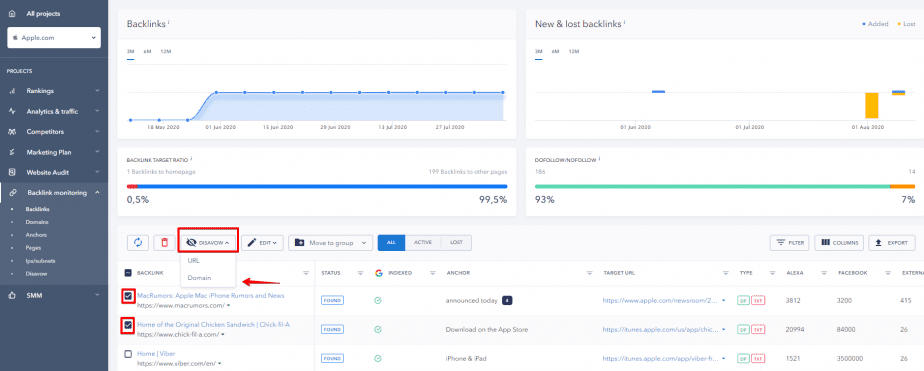This screenshot has width=924, height=371.
Task: Open filter on ALEXA column header
Action: (x=824, y=273)
